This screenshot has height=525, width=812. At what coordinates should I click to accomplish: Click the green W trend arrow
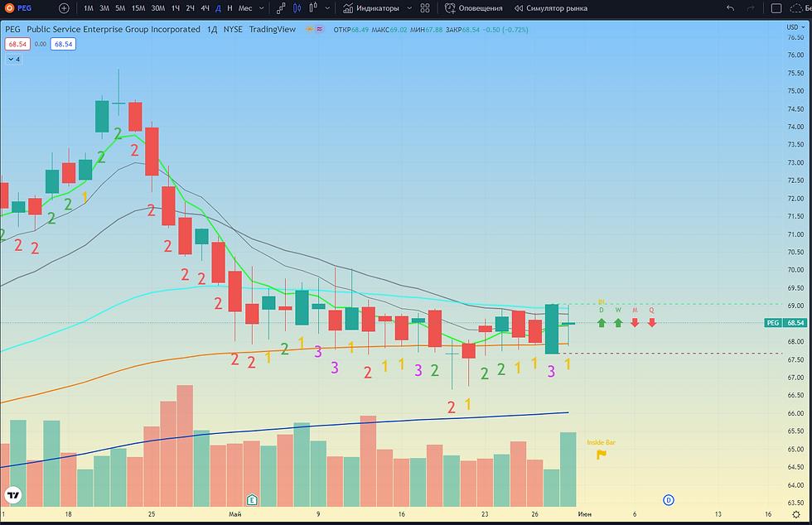(x=618, y=323)
